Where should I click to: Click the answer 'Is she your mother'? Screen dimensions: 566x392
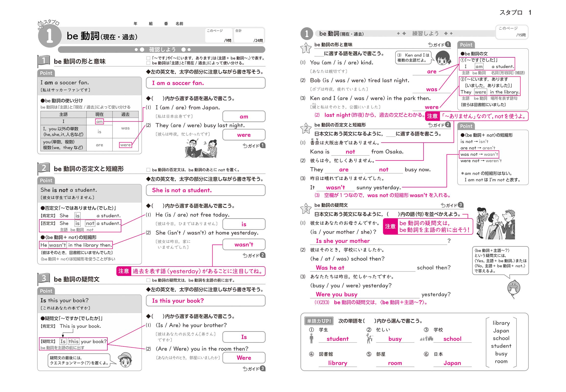[343, 241]
